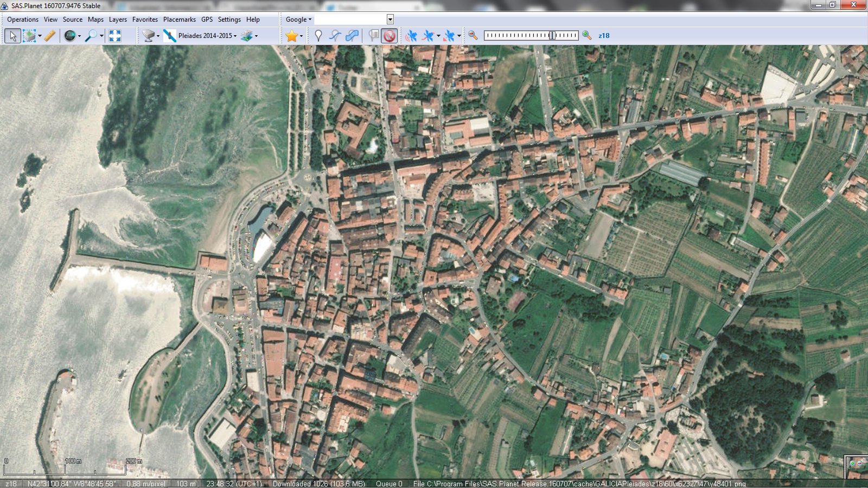Screen dimensions: 868x488
Task: Open the tile source dropdown arrow
Action: [x=158, y=36]
